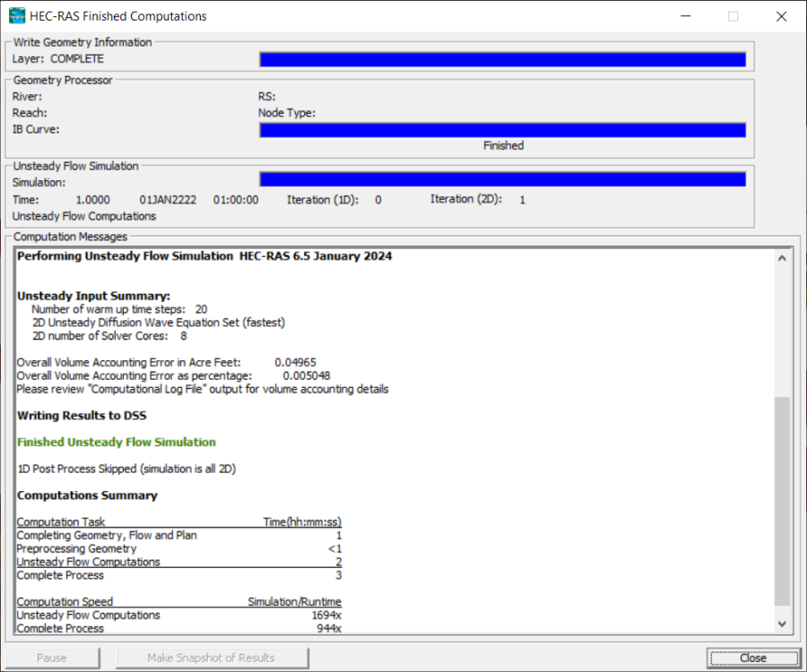Click "Time(hh:mm:ss)" column header
807x672 pixels.
click(302, 521)
